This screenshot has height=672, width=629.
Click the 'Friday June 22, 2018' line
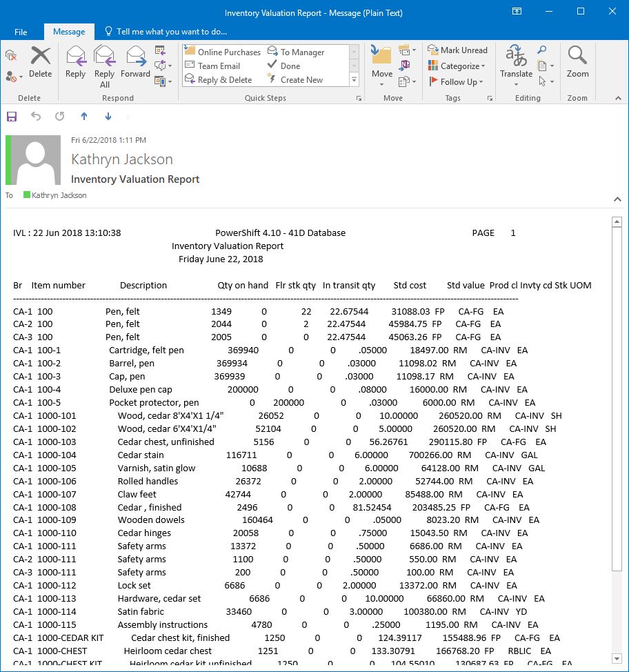(221, 259)
